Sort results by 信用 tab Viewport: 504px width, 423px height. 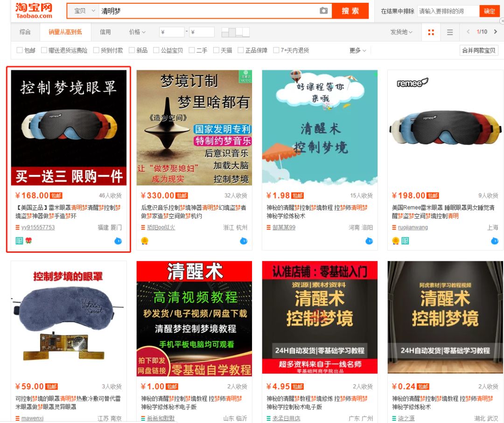coord(105,32)
